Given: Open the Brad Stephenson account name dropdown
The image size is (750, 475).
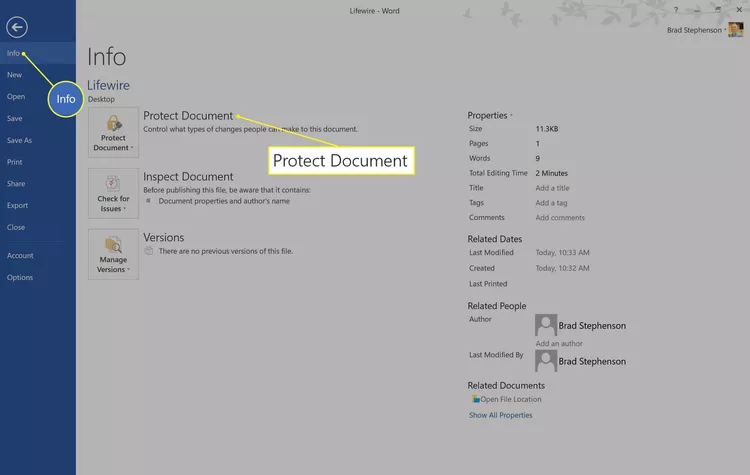Looking at the screenshot, I should pyautogui.click(x=696, y=30).
